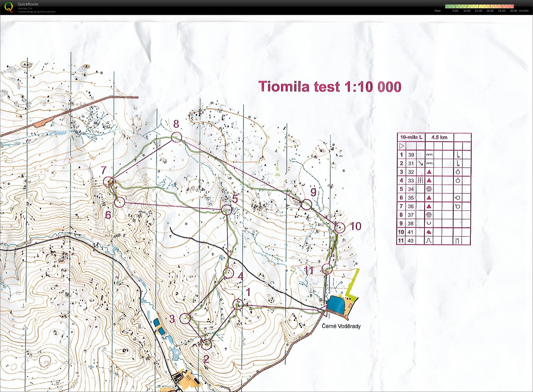533x392 pixels.
Task: Click the cliff symbol in row 1
Action: [430, 155]
